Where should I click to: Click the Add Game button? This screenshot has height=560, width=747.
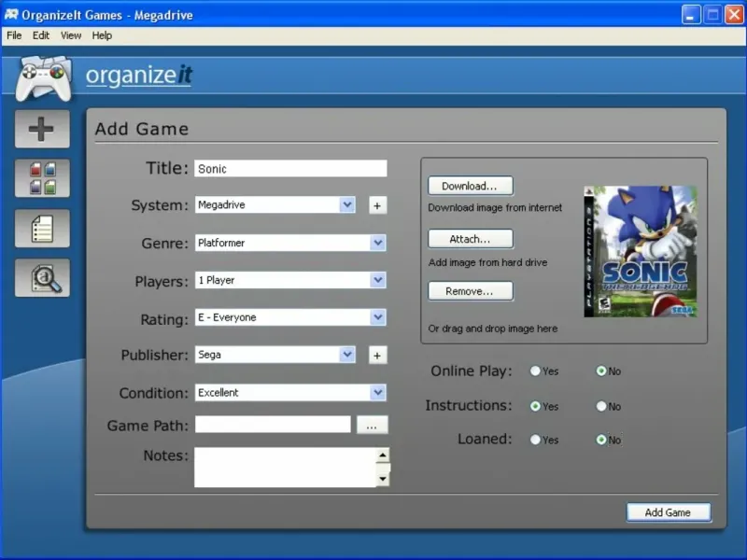point(669,512)
